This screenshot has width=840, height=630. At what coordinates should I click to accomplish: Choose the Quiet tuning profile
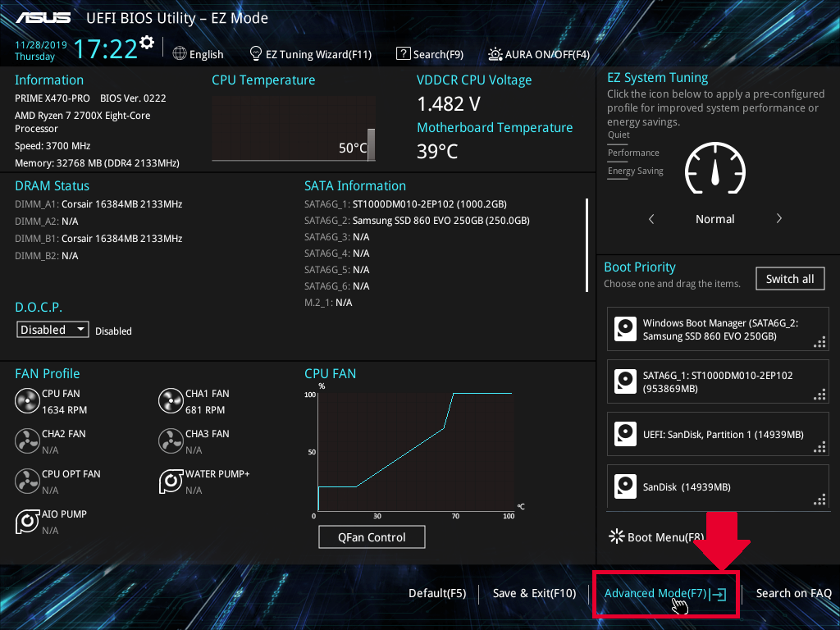[x=619, y=135]
